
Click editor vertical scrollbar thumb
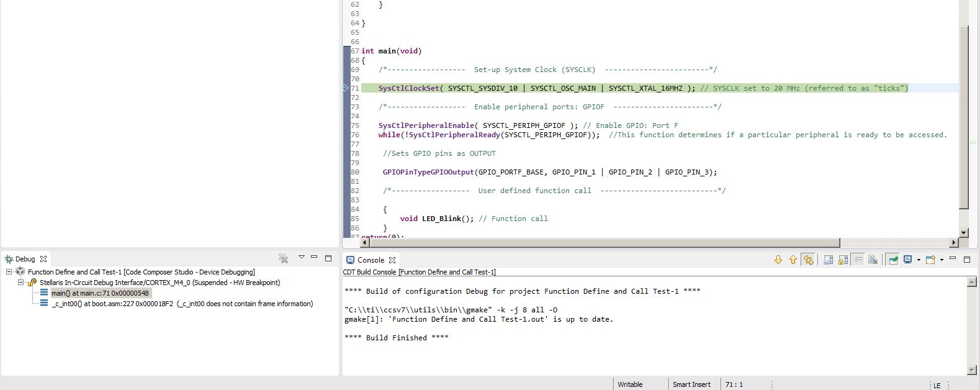[963, 117]
